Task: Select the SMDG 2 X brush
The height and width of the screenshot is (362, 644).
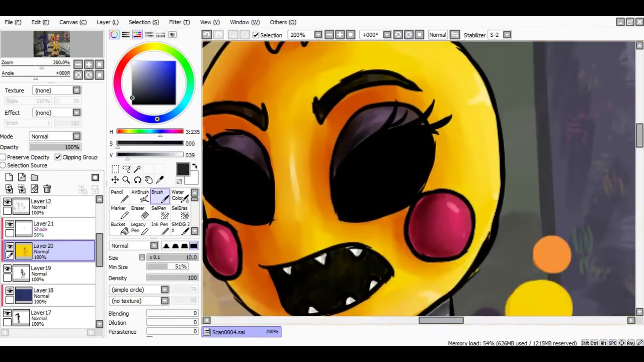Action: (180, 228)
